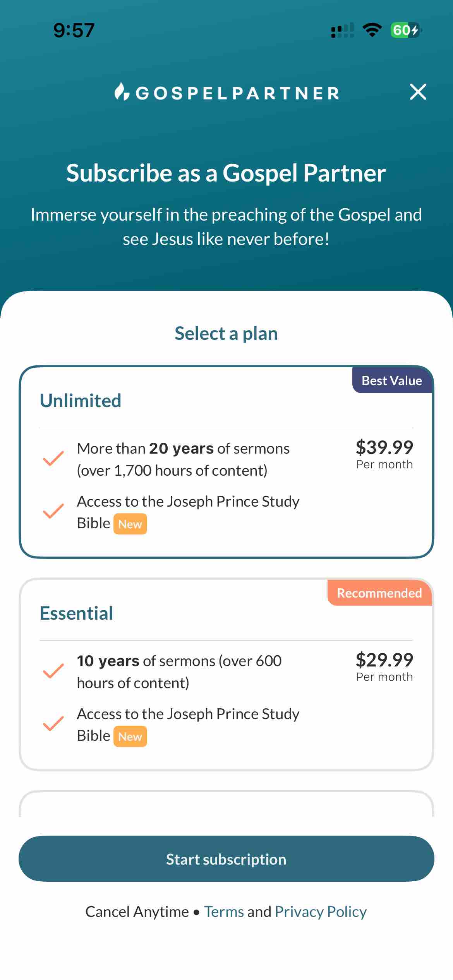Tap the Gospel Partner flame logo
The height and width of the screenshot is (980, 453).
click(x=122, y=92)
